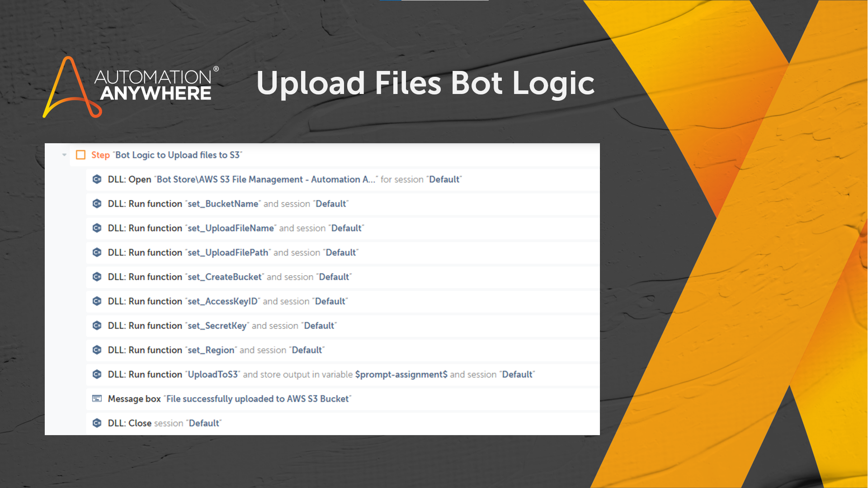
Task: Click the $prompt-assignment$ variable text
Action: click(401, 375)
